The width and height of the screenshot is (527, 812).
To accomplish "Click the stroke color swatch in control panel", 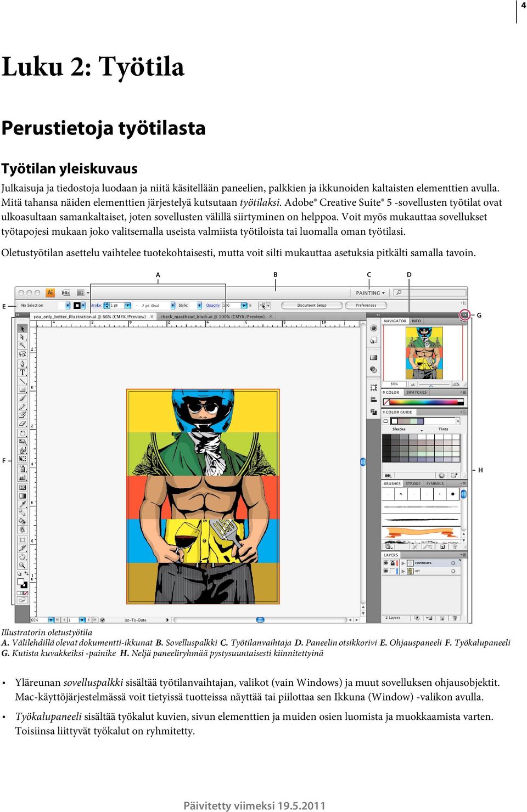I will pos(77,305).
